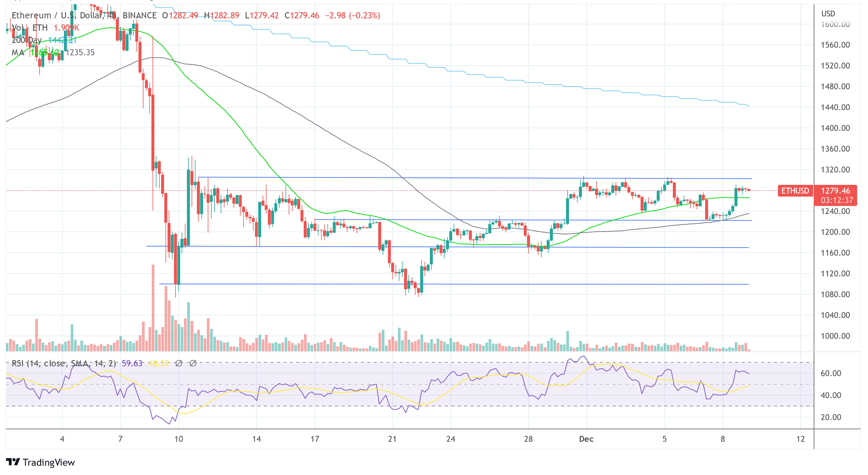Viewport: 868px width, 475px height.
Task: Click the second ∅ symbol in the RSI legend
Action: pos(193,364)
